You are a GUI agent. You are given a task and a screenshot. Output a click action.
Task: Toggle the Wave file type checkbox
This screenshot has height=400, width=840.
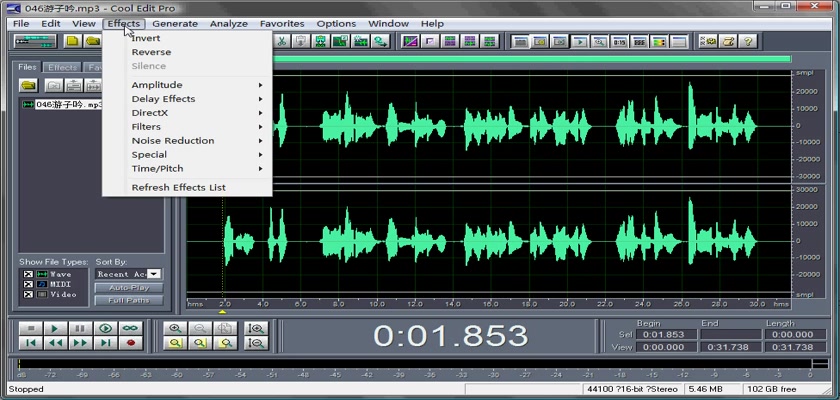click(27, 274)
